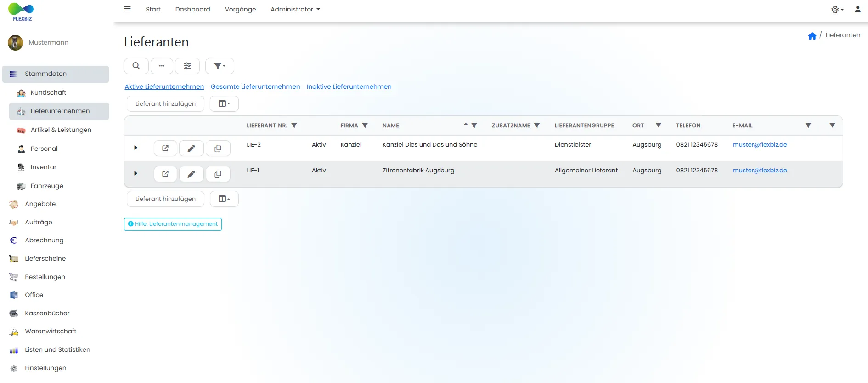Go to home via breadcrumb house icon
Viewport: 868px width, 383px height.
pyautogui.click(x=812, y=36)
